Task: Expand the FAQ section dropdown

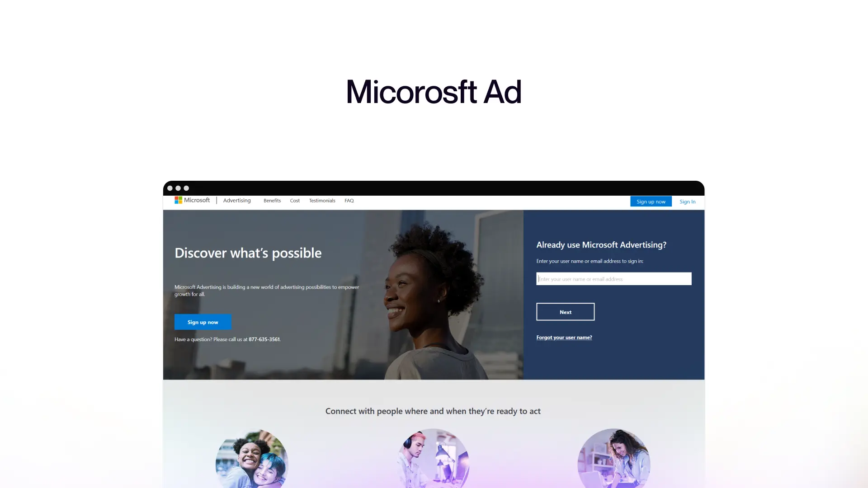Action: tap(349, 200)
